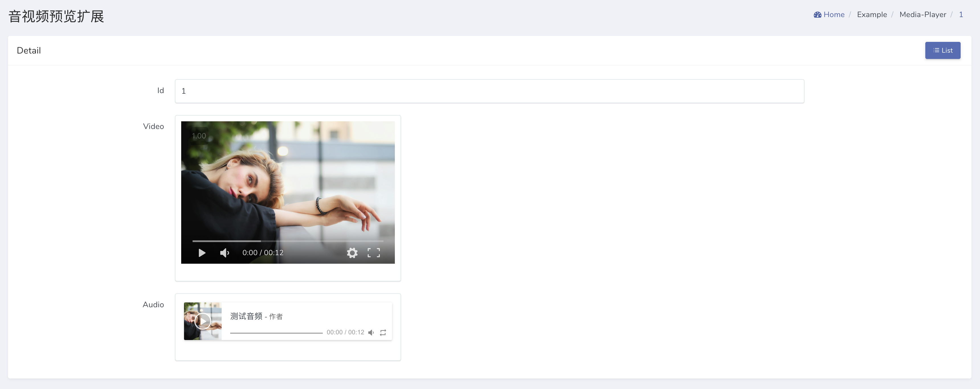Screen dimensions: 980x389
Task: Click the breadcrumb item labeled 1
Action: pyautogui.click(x=961, y=15)
